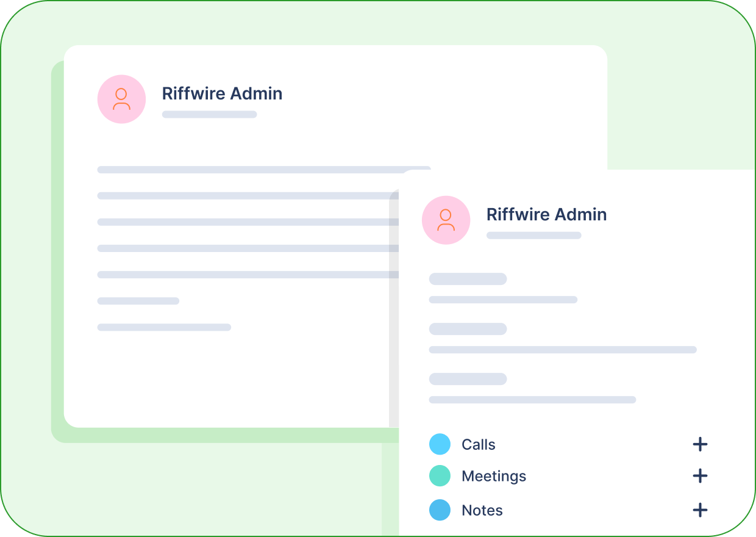
Task: Select the teal Meetings color dot
Action: [x=440, y=476]
